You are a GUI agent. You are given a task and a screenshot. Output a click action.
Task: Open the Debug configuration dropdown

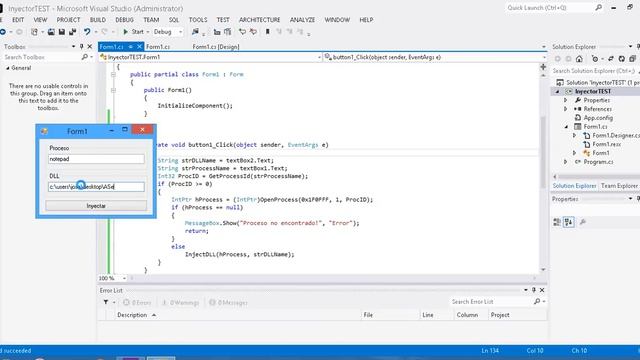coord(180,32)
